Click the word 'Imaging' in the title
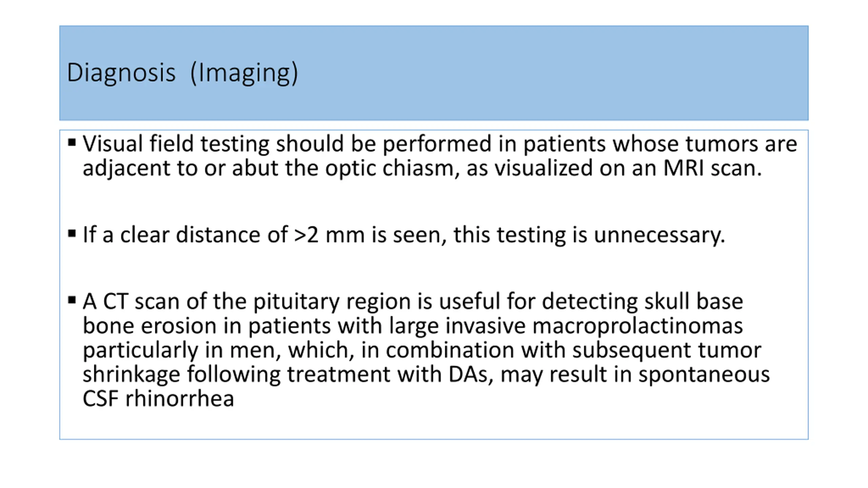The width and height of the screenshot is (868, 488). pyautogui.click(x=244, y=73)
